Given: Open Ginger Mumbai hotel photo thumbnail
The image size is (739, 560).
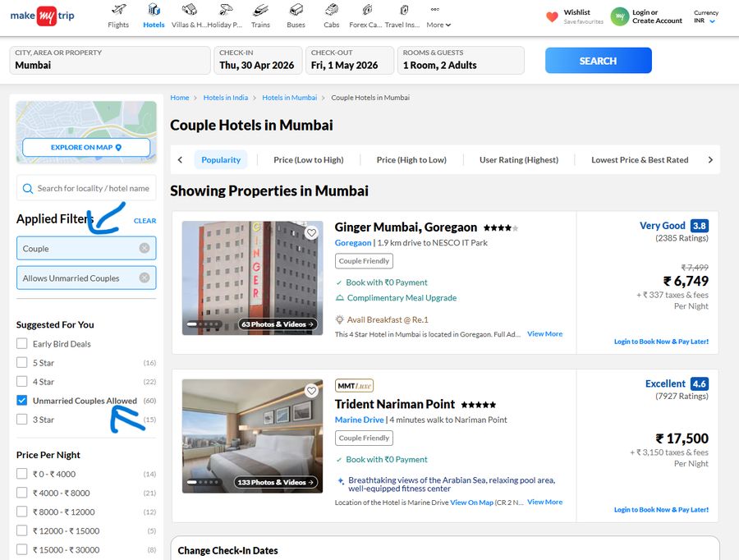Looking at the screenshot, I should tap(252, 278).
